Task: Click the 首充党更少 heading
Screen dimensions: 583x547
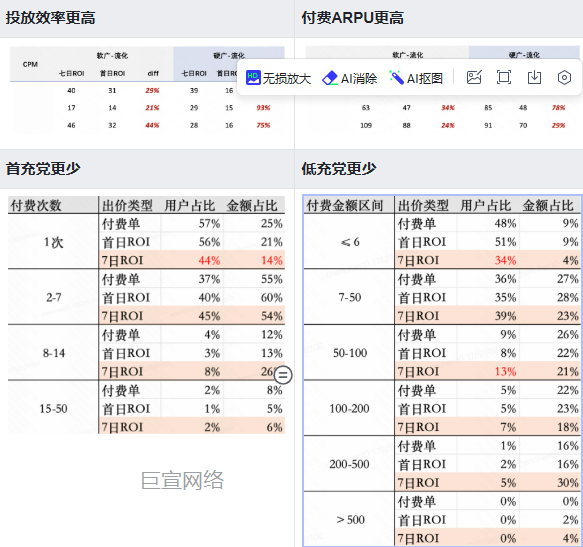Action: (43, 168)
